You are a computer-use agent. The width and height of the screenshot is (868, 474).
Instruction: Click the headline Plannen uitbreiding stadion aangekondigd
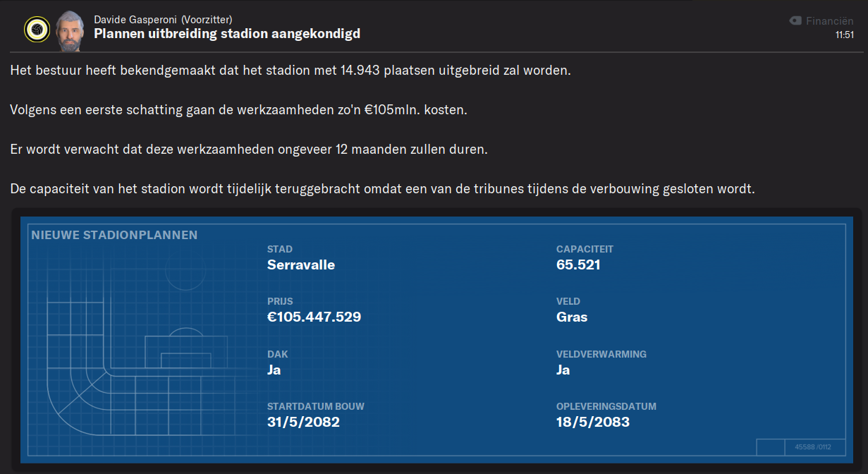[227, 34]
